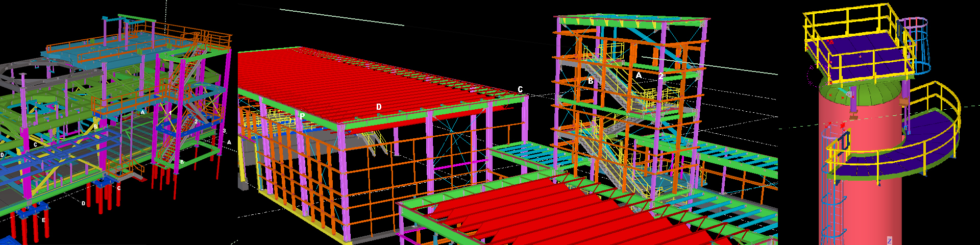Select grid label E near the blue base plate

click(x=43, y=220)
